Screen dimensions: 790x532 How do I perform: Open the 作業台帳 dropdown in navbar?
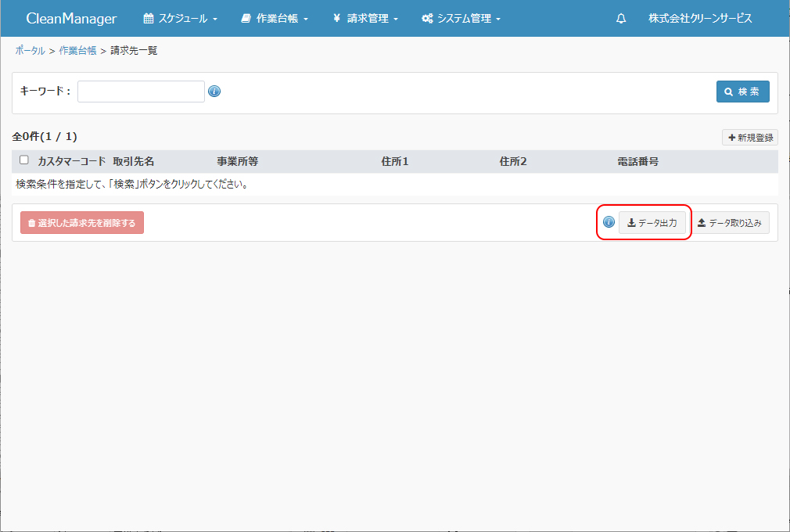275,19
